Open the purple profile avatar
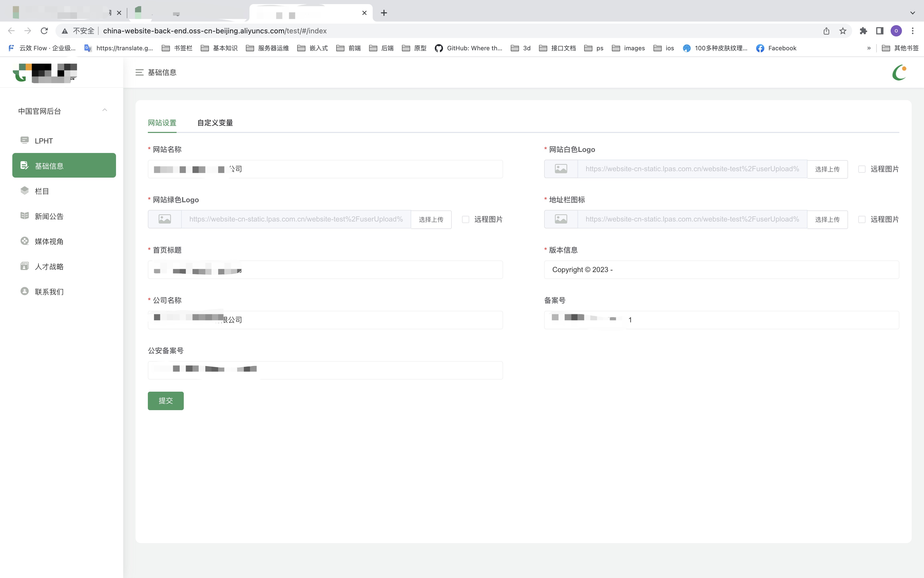Image resolution: width=924 pixels, height=578 pixels. [896, 31]
